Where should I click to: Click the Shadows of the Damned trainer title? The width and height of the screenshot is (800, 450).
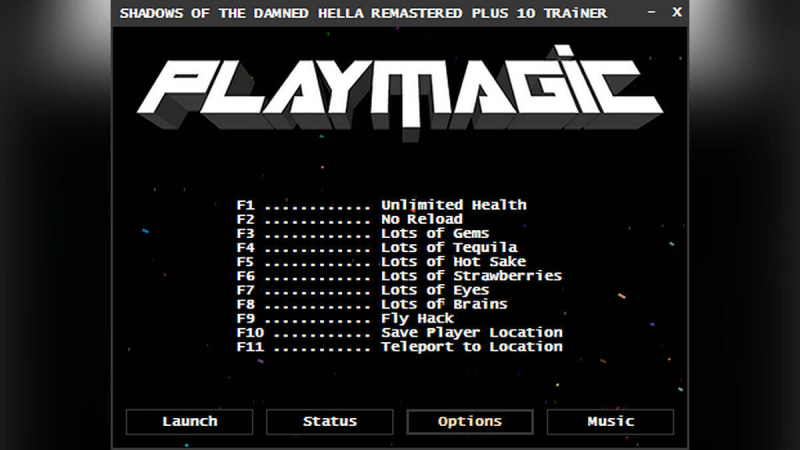(x=363, y=13)
